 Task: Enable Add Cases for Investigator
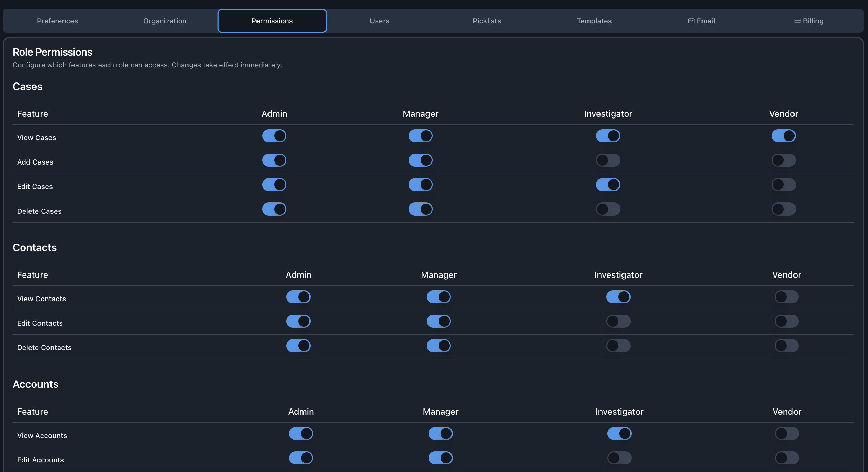point(608,160)
